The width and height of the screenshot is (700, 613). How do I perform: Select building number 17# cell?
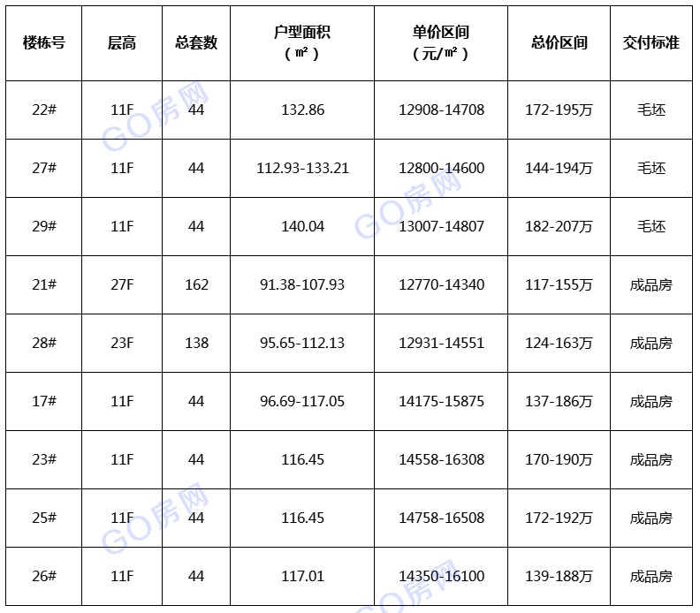coord(44,402)
